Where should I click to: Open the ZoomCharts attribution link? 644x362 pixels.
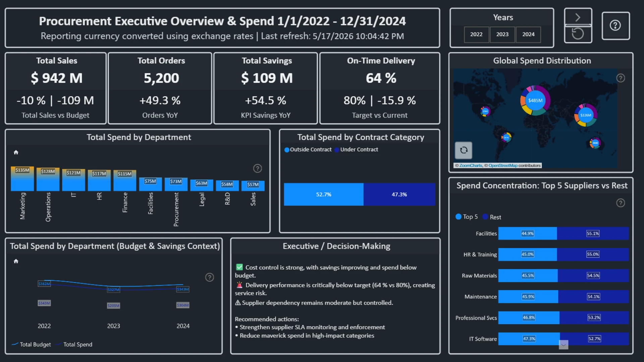[x=471, y=166]
